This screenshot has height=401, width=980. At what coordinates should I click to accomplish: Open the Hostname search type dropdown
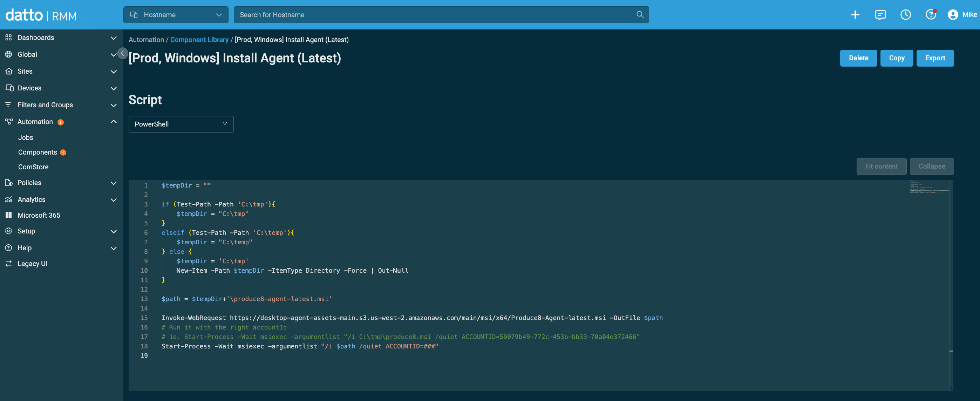pyautogui.click(x=176, y=15)
